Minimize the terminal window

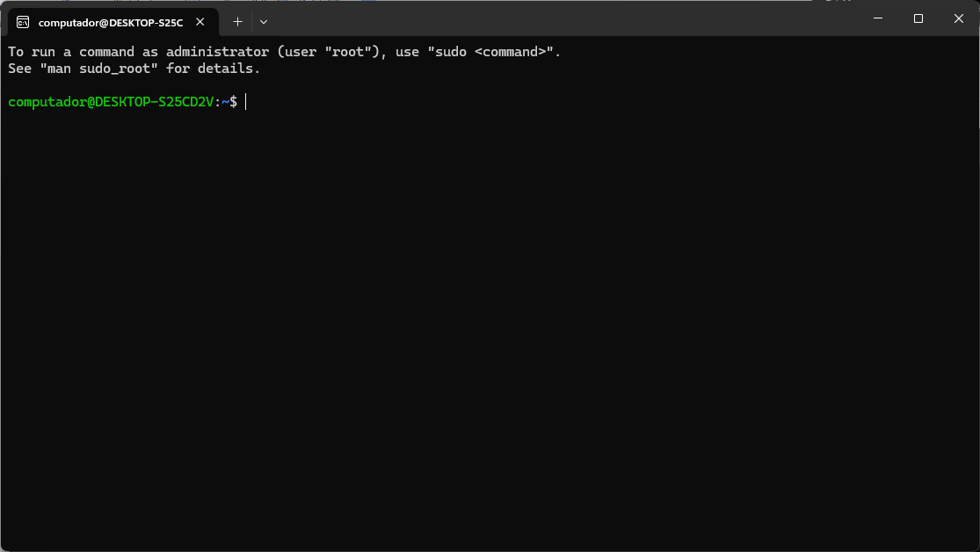pyautogui.click(x=877, y=18)
